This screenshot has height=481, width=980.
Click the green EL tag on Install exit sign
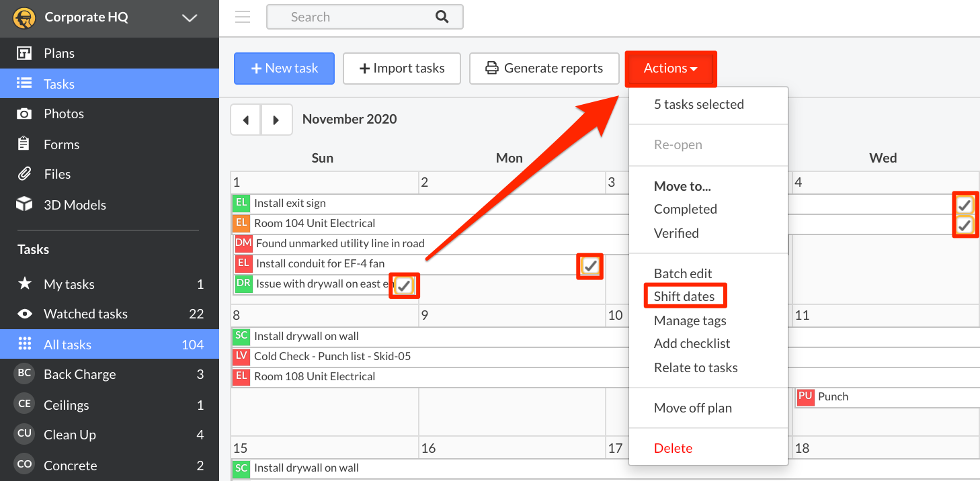point(242,202)
